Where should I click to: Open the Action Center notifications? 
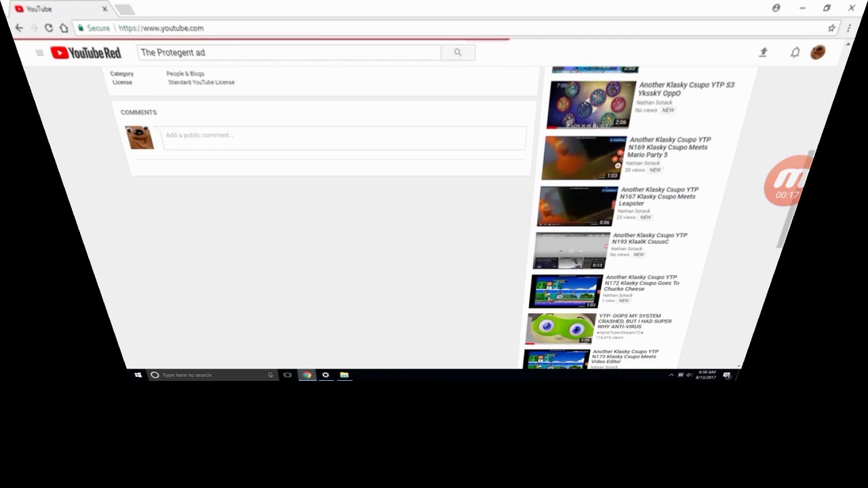pyautogui.click(x=727, y=375)
